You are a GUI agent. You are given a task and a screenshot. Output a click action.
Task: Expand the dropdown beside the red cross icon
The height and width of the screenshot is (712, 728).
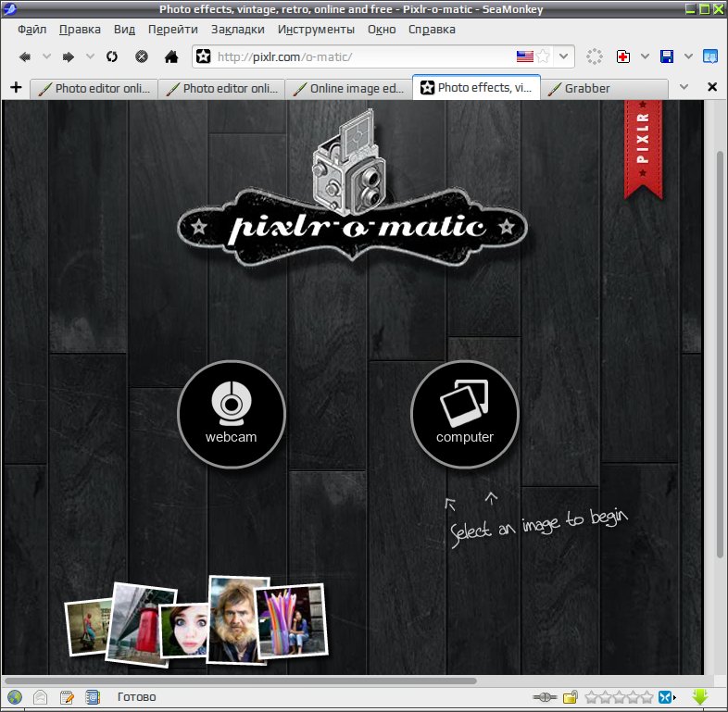(x=645, y=56)
